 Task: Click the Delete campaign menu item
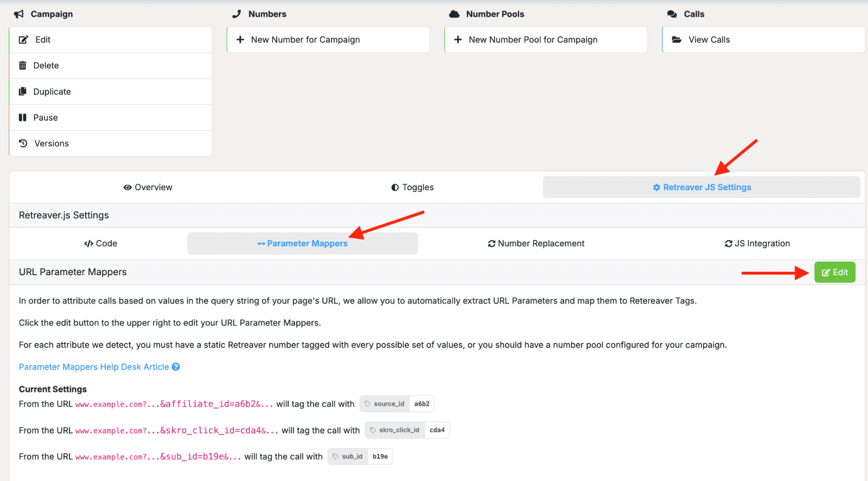[x=111, y=65]
